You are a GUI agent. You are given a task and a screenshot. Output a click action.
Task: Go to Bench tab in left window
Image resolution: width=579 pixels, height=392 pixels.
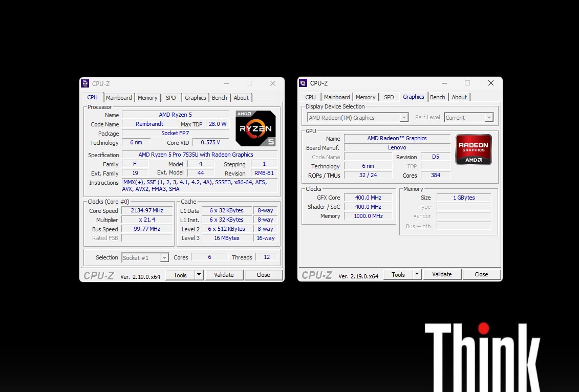[x=219, y=98]
